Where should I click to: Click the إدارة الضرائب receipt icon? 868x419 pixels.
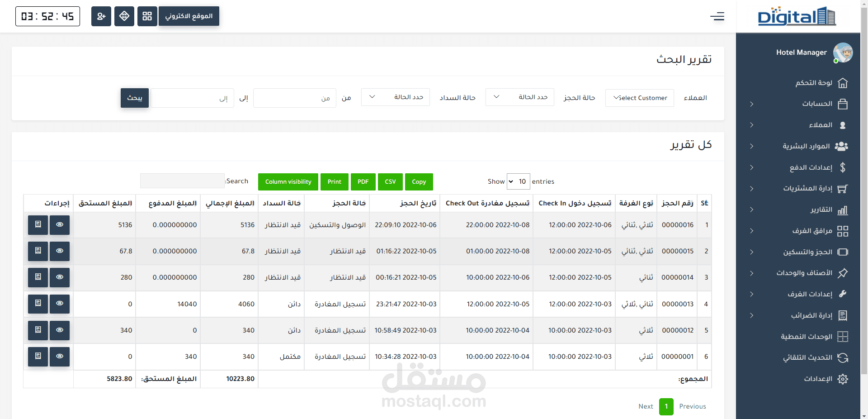click(x=843, y=315)
